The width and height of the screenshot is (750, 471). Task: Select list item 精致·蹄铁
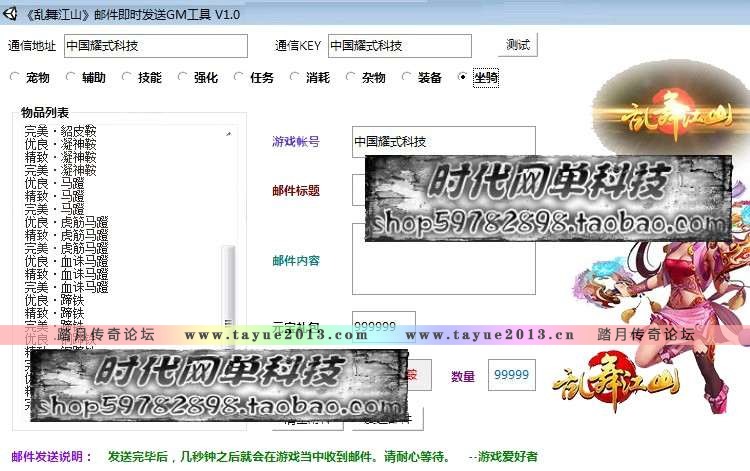point(55,313)
